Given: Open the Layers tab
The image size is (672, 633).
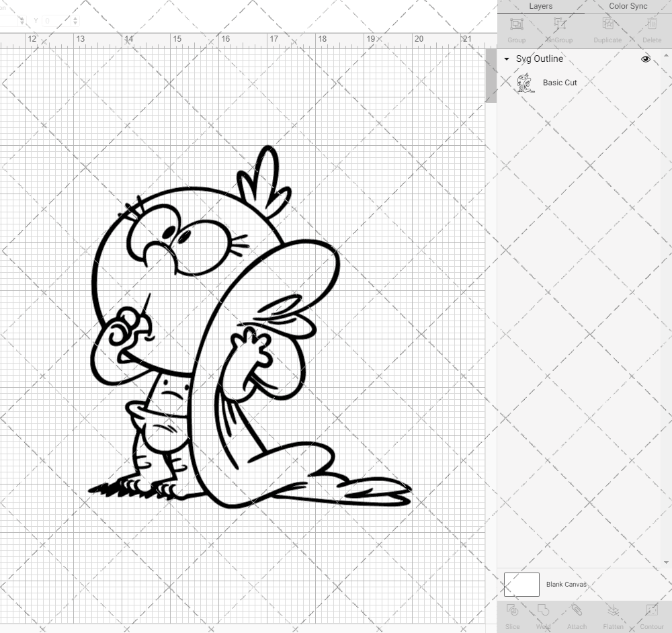Looking at the screenshot, I should coord(540,6).
